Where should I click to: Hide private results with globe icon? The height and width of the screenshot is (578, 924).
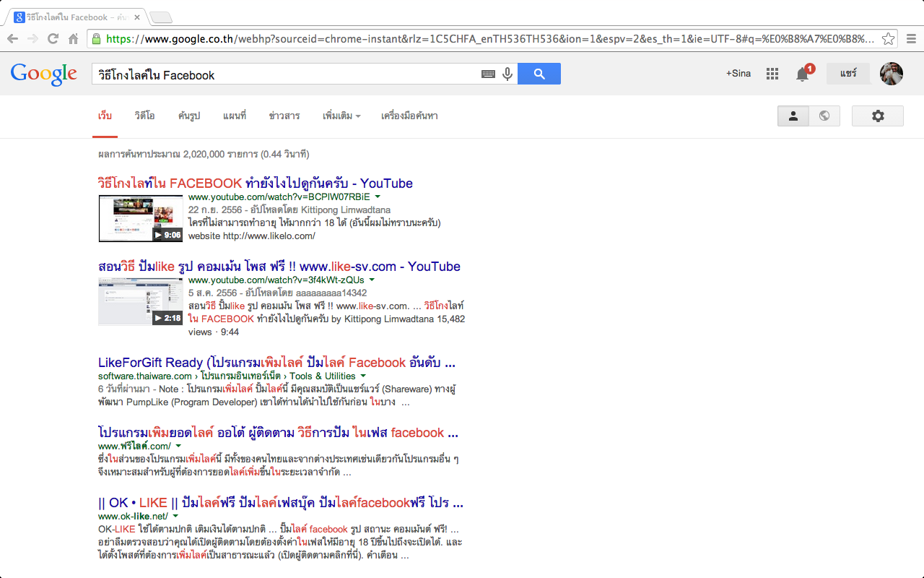[x=824, y=116]
